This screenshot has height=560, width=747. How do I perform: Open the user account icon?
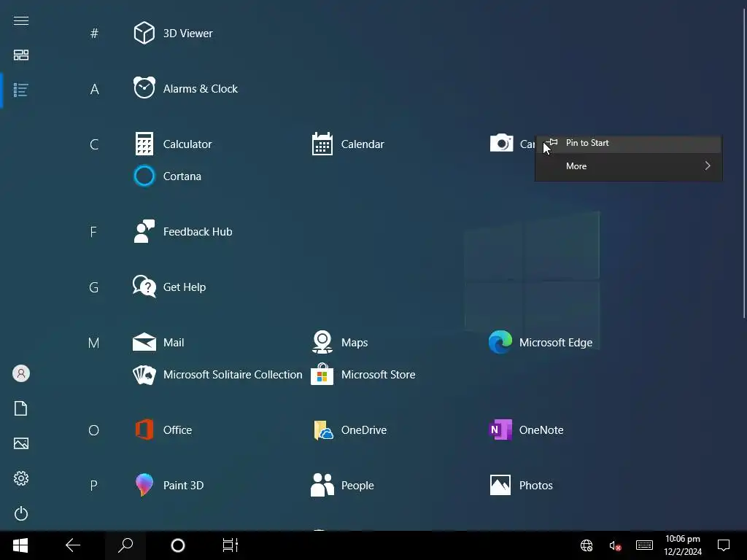[x=21, y=373]
